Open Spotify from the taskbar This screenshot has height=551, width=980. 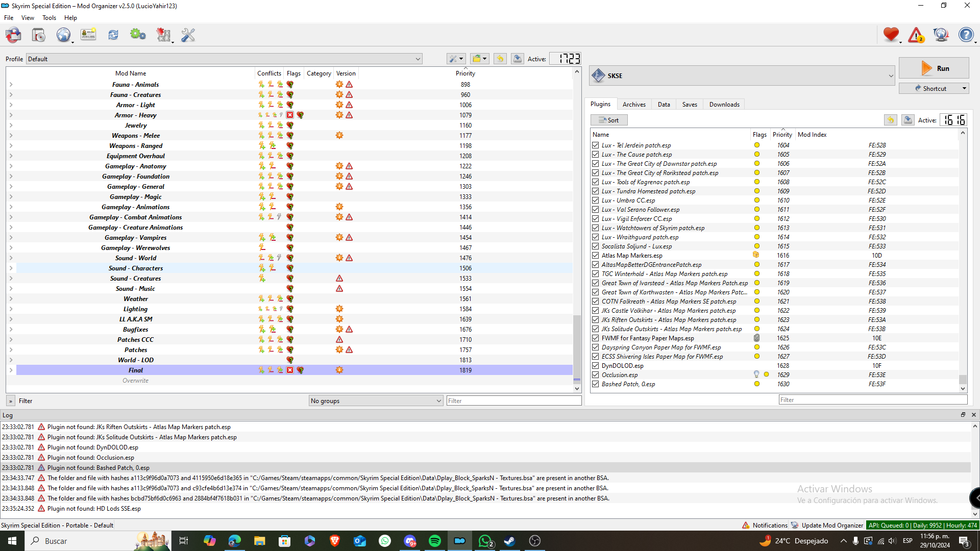pos(435,541)
